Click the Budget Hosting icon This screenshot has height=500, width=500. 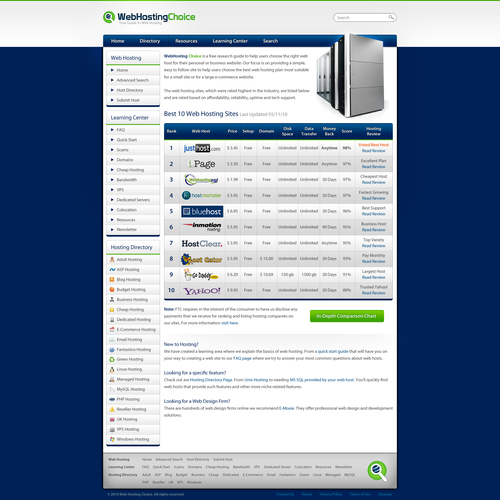112,289
